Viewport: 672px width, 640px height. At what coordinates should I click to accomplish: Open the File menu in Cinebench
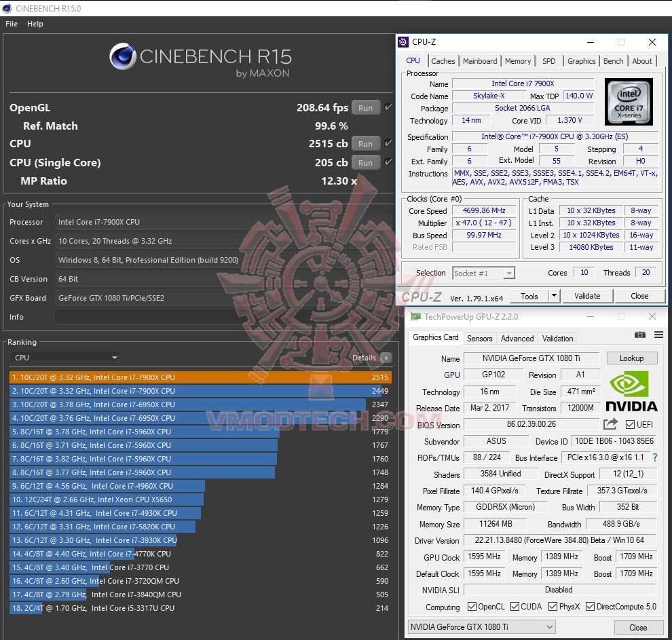tap(12, 24)
